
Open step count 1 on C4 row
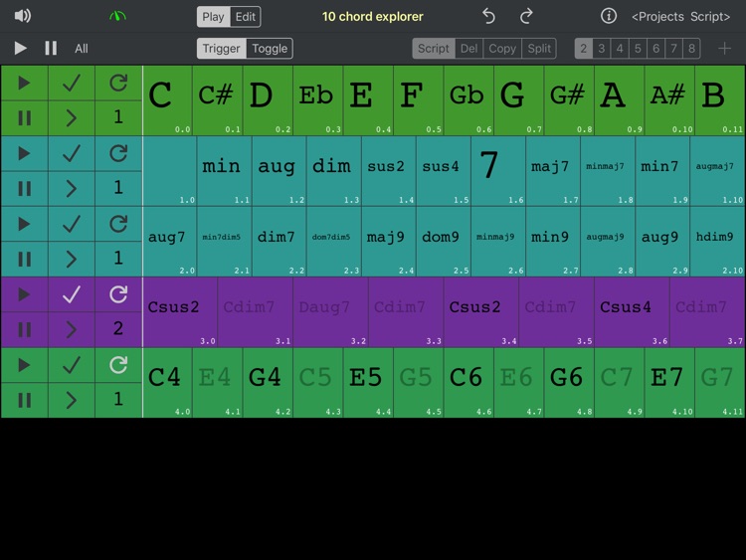118,400
